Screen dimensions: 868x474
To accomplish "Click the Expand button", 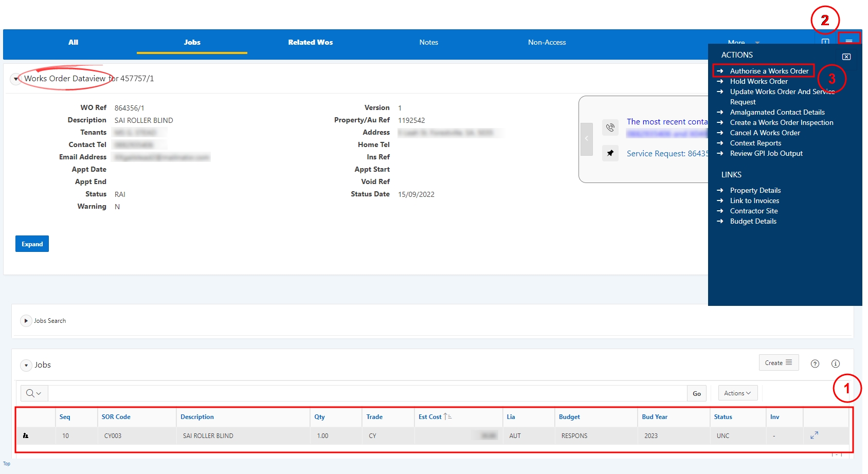I will [x=32, y=244].
